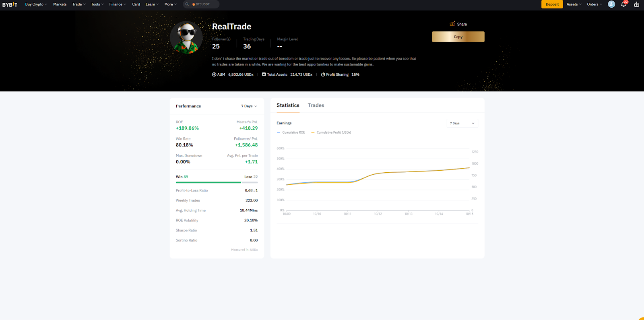This screenshot has width=644, height=320.
Task: Click Avg. Holding Time value 18.44Mins
Action: point(249,211)
